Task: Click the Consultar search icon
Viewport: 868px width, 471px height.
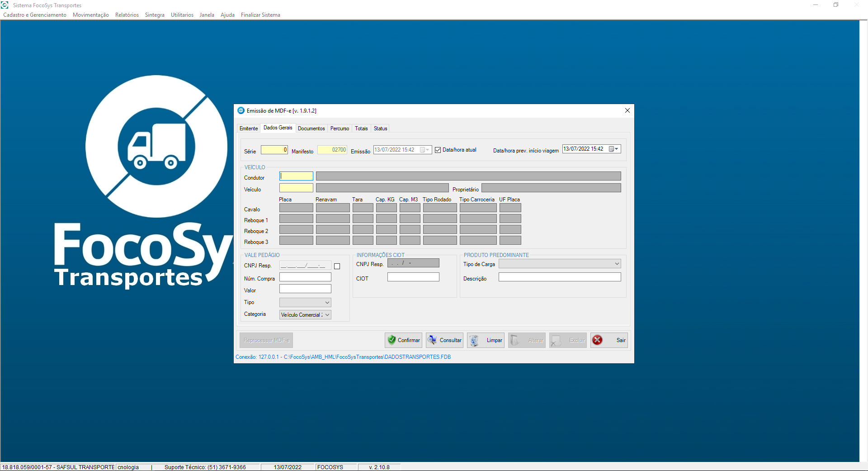Action: click(432, 340)
